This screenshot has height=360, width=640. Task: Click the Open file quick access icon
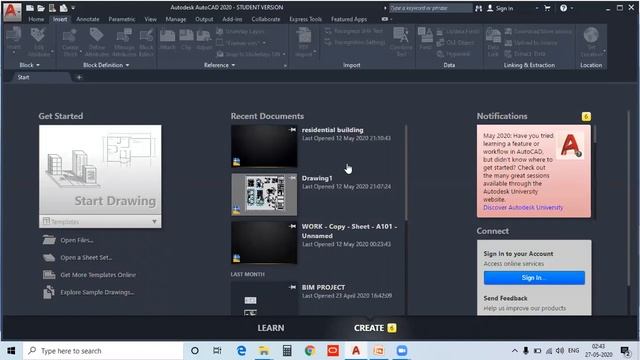[41, 8]
